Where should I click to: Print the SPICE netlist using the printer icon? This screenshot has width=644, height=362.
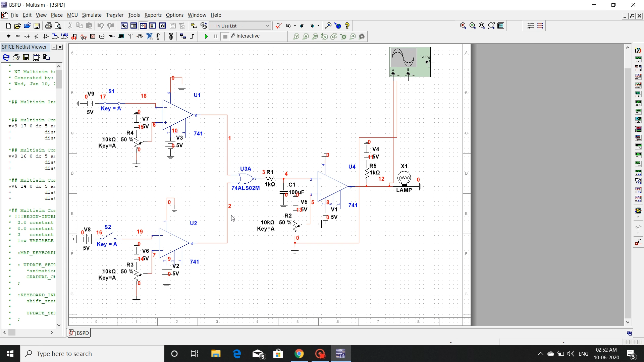[16, 57]
